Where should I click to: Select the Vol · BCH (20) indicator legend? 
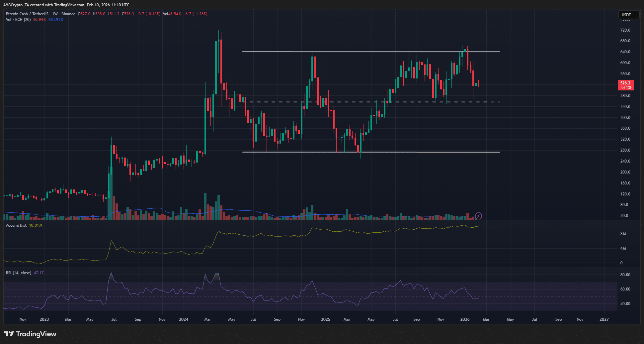[x=18, y=20]
